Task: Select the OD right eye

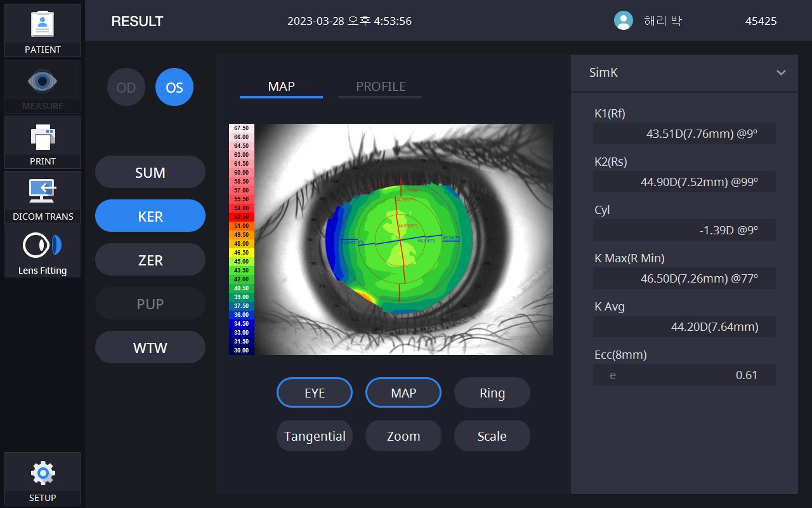Action: [x=126, y=87]
